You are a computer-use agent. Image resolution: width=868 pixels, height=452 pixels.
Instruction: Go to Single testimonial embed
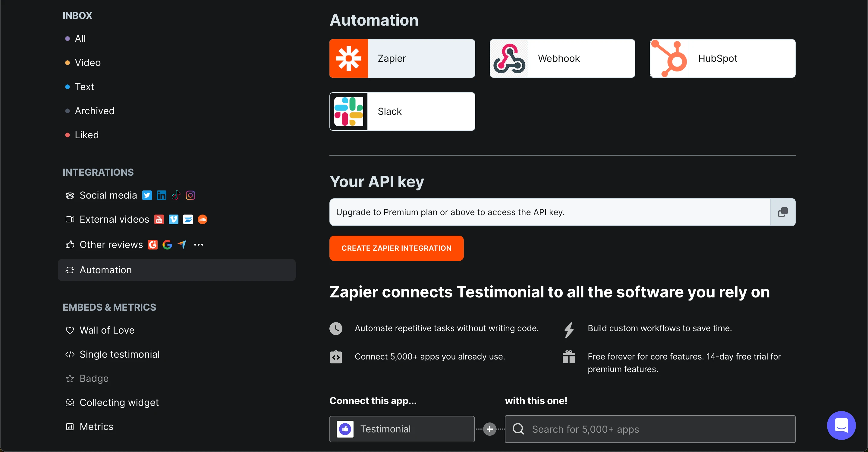pos(119,355)
